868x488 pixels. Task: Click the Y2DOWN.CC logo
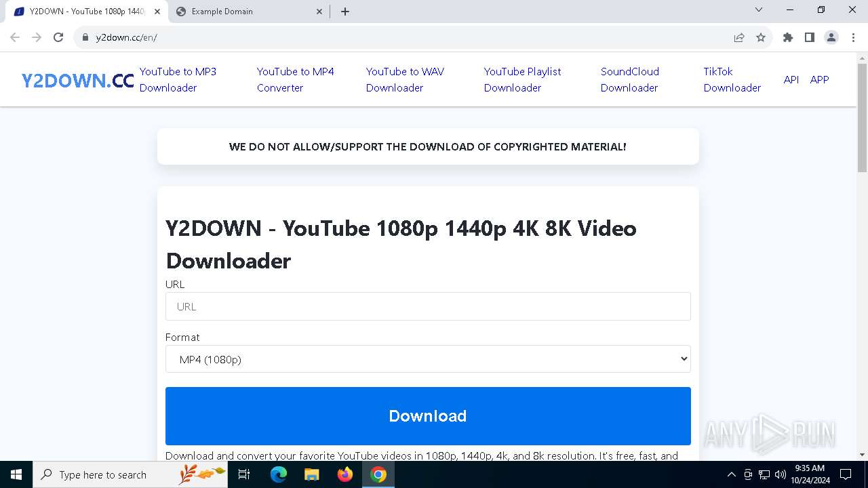78,81
